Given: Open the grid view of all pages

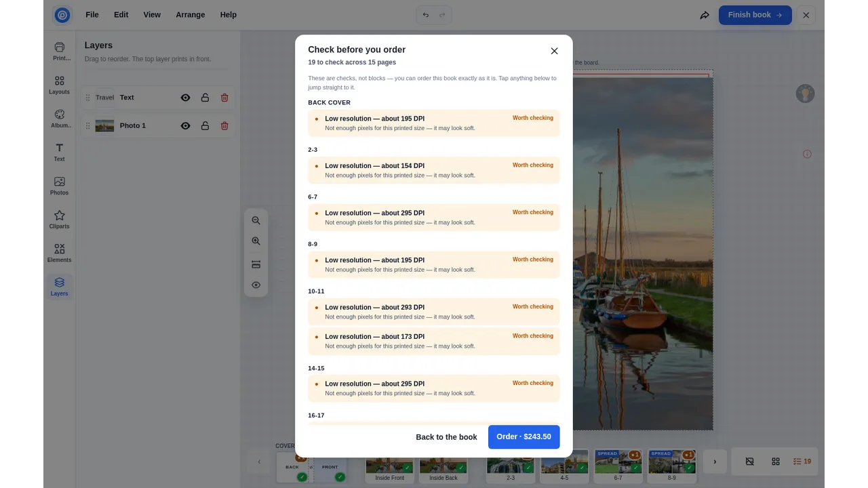Looking at the screenshot, I should pyautogui.click(x=776, y=462).
